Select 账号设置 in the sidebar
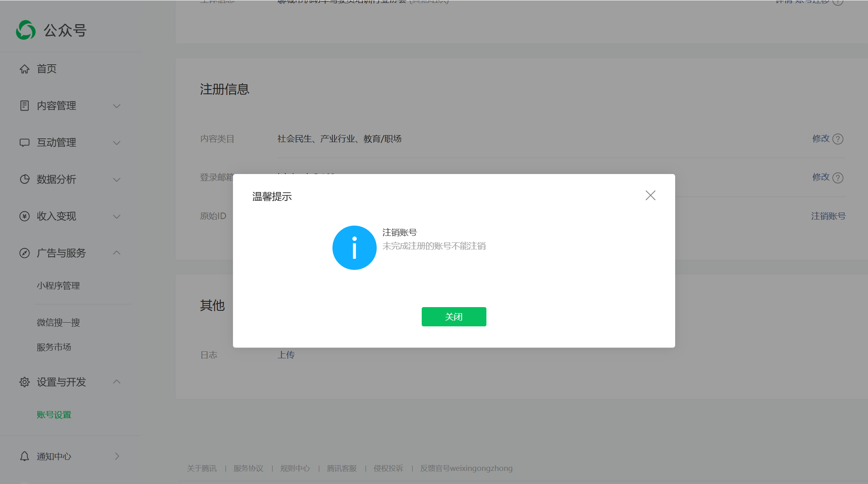Image resolution: width=868 pixels, height=484 pixels. [x=54, y=415]
